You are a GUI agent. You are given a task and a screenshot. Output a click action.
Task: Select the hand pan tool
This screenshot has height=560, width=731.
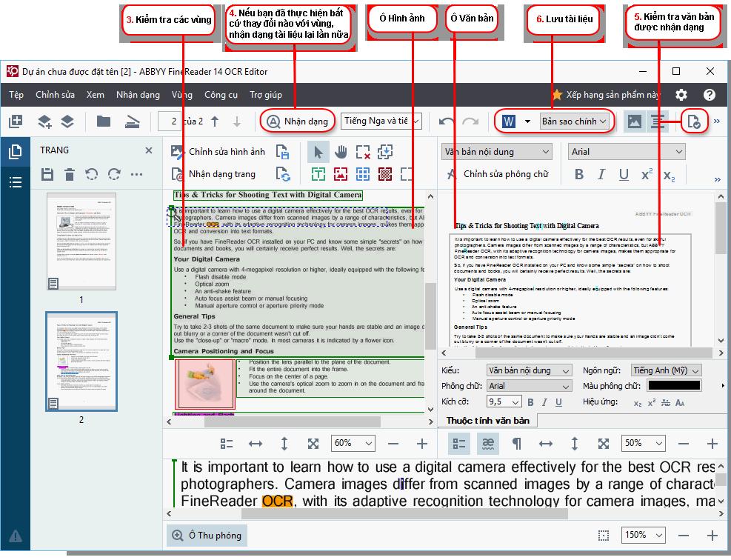click(x=341, y=152)
